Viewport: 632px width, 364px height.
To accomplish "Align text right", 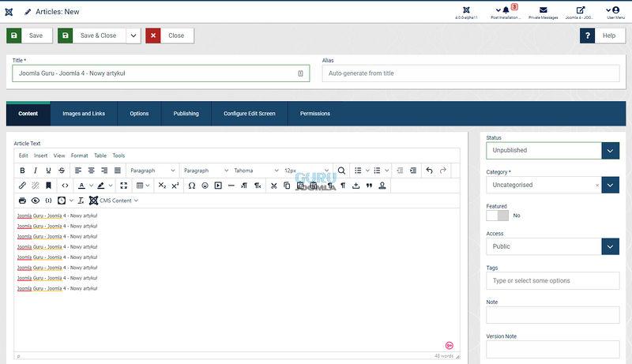I will coord(104,171).
